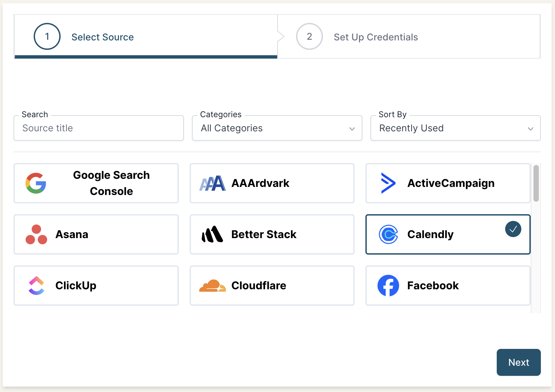Click the Select Source step header
The image size is (555, 392).
pos(102,37)
